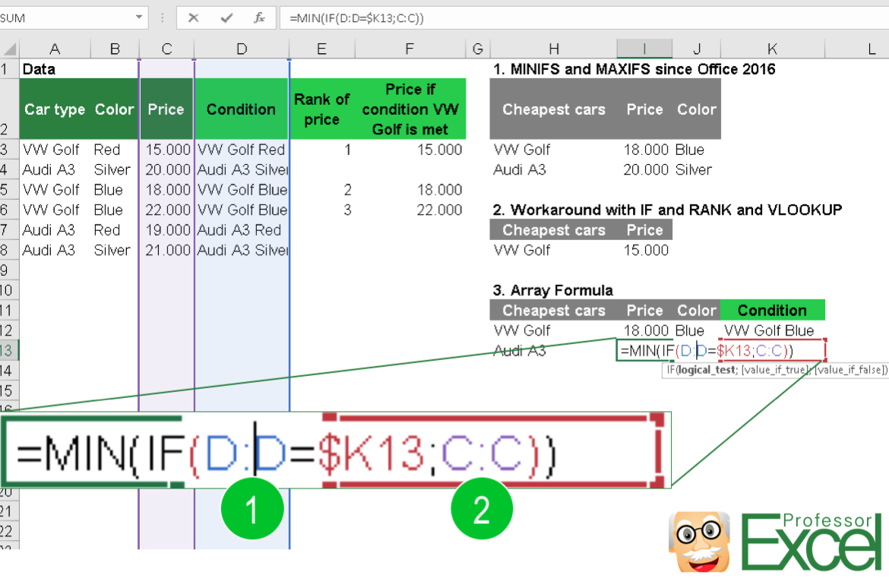Click the Price if condition VW Golf header
Screen dimensions: 889x588
click(x=410, y=109)
